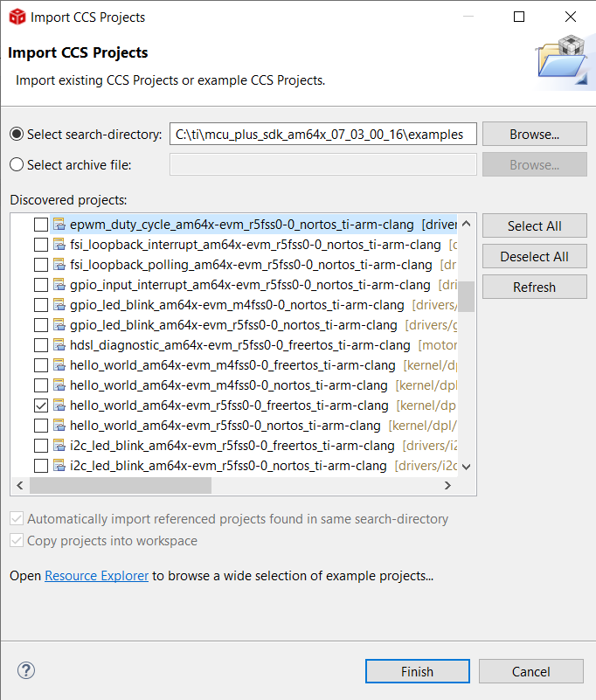Viewport: 596px width, 700px height.
Task: Check the gpio_led_blink m4fss0-0 nortos checkbox
Action: click(x=41, y=305)
